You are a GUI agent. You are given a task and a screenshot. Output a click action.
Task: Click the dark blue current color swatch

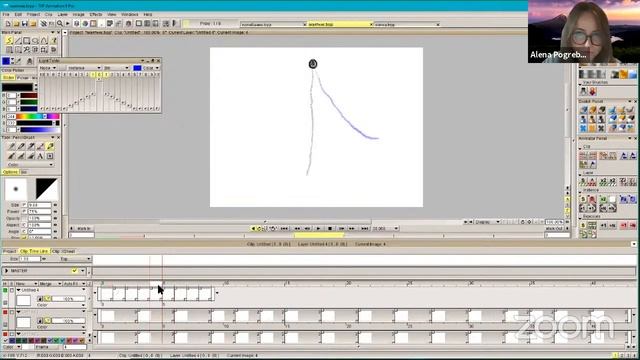[6, 61]
